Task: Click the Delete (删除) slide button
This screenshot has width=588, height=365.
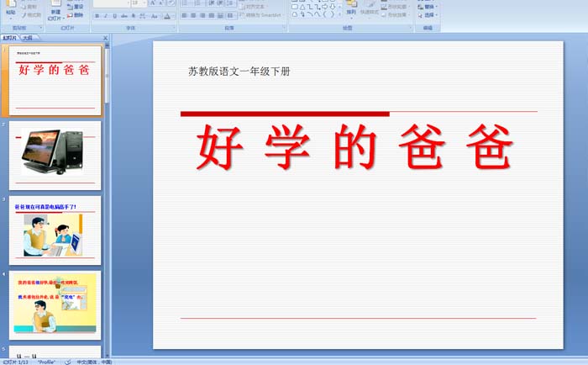Action: 75,15
